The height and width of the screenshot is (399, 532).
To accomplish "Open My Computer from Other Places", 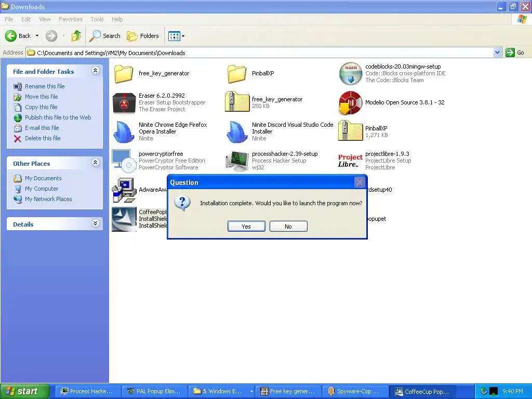I will click(42, 189).
